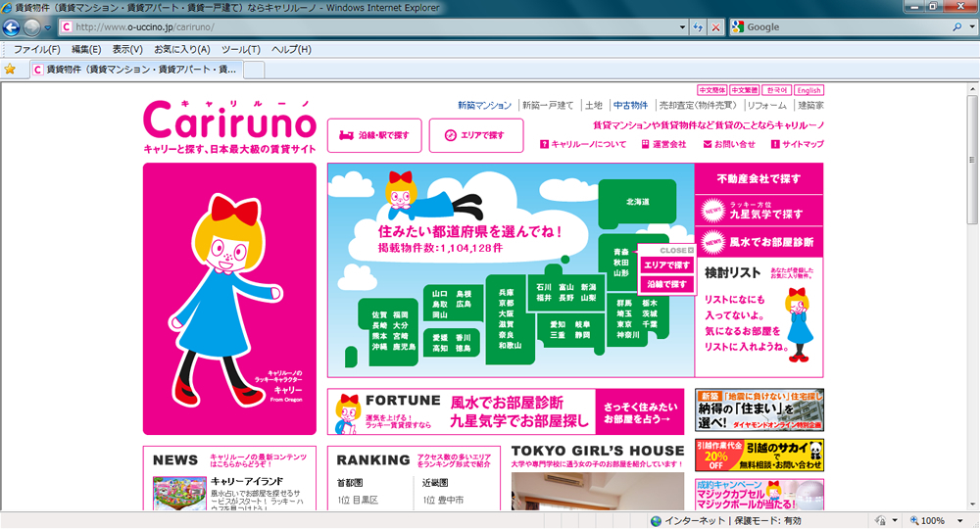This screenshot has width=980, height=529.
Task: Click 九星気学で探す button
Action: (x=759, y=211)
